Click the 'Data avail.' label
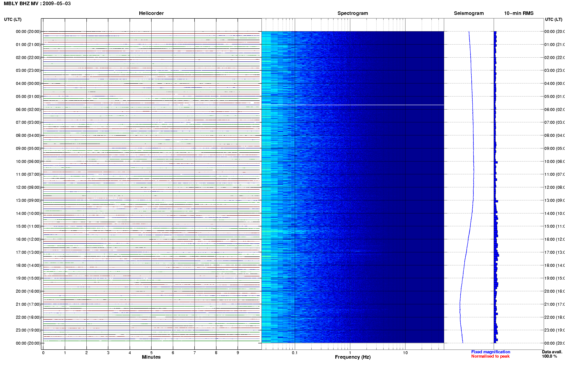The height and width of the screenshot is (368, 588). click(552, 352)
